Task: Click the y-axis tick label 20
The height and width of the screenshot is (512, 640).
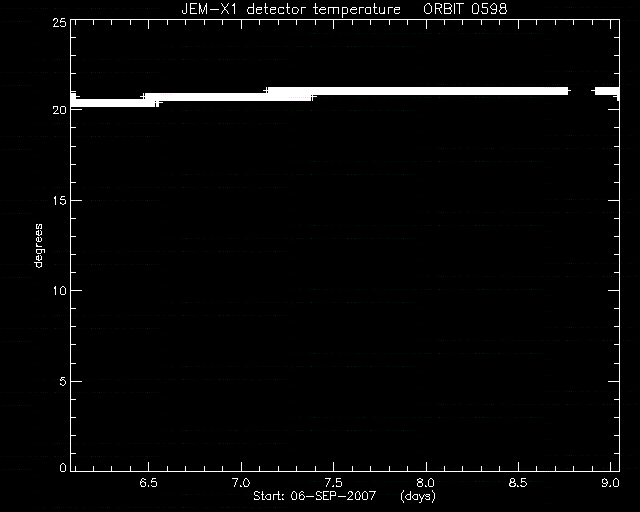Action: click(x=60, y=110)
